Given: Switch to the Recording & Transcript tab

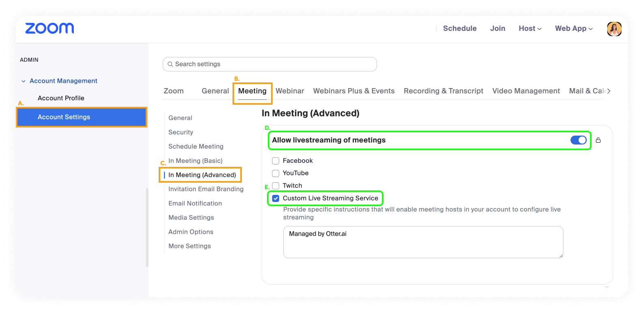Looking at the screenshot, I should (x=443, y=91).
